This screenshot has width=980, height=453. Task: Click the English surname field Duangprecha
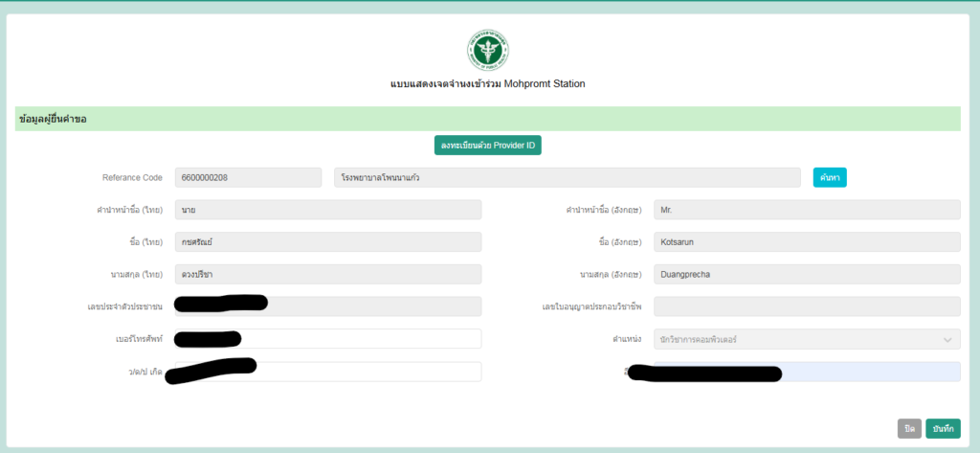tap(806, 274)
